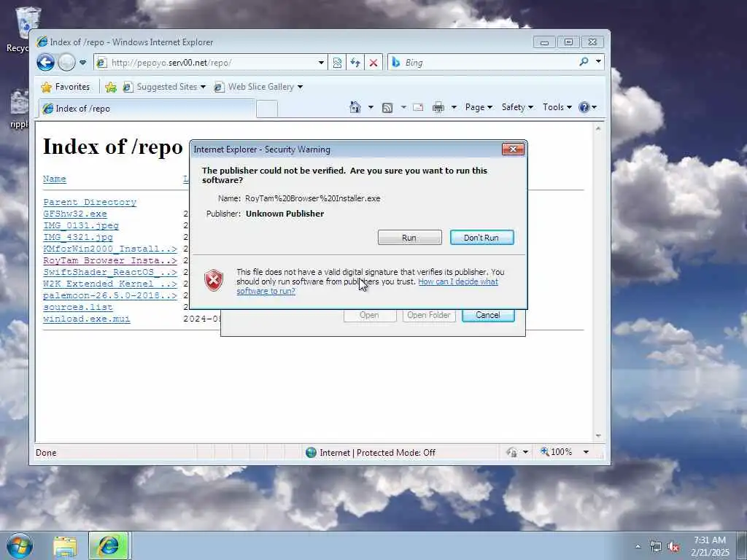Click the Internet Explorer taskbar button
747x560 pixels.
[x=108, y=546]
